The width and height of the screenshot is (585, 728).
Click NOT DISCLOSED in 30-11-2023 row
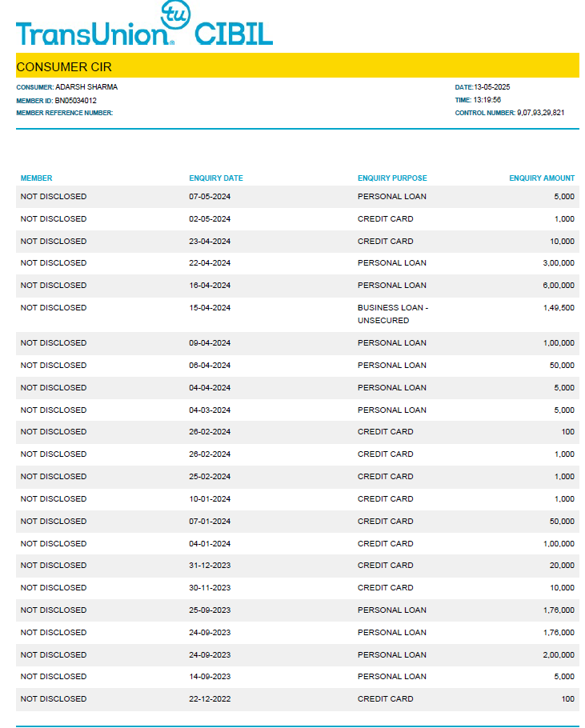point(54,587)
